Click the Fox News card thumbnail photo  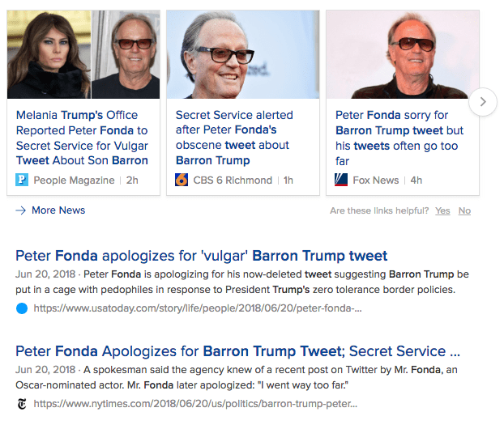[402, 55]
